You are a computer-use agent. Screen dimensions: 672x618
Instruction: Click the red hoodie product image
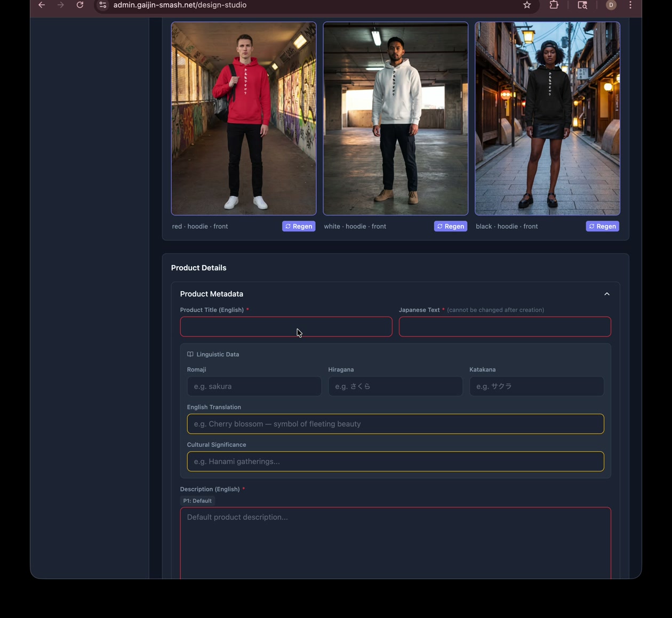pyautogui.click(x=243, y=118)
